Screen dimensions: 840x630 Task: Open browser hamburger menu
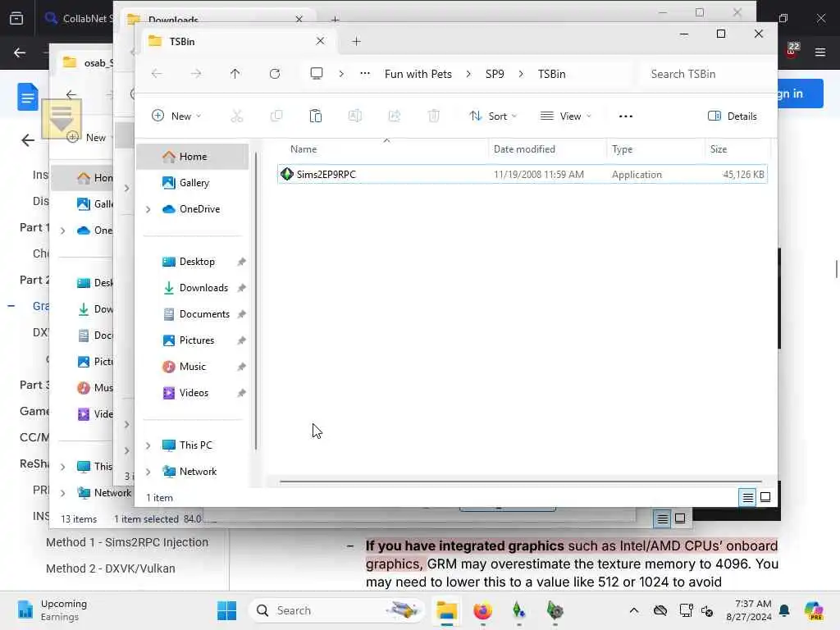[x=820, y=52]
